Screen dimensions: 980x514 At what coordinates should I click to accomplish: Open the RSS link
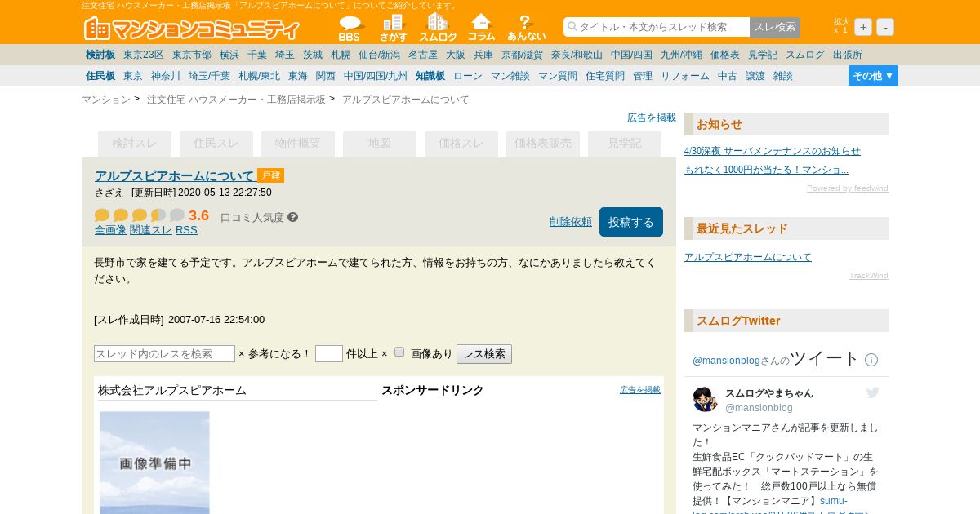pos(186,230)
